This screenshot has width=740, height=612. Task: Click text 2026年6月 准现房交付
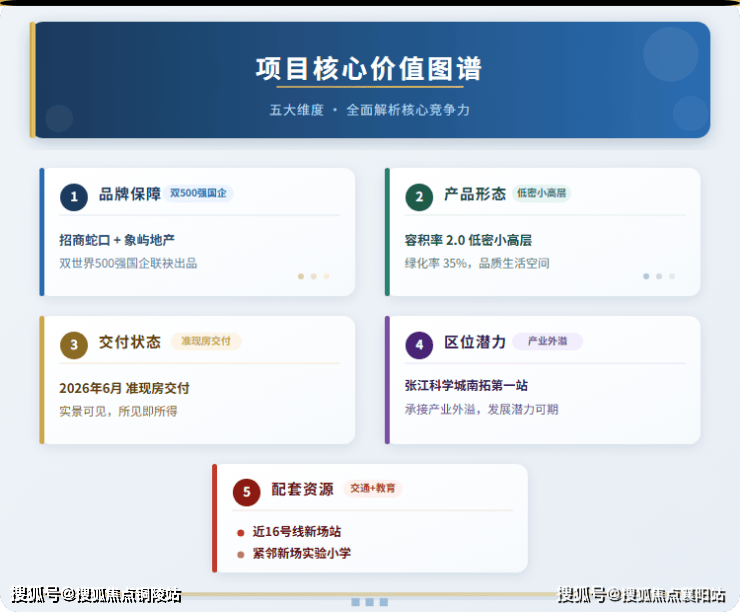tap(124, 388)
